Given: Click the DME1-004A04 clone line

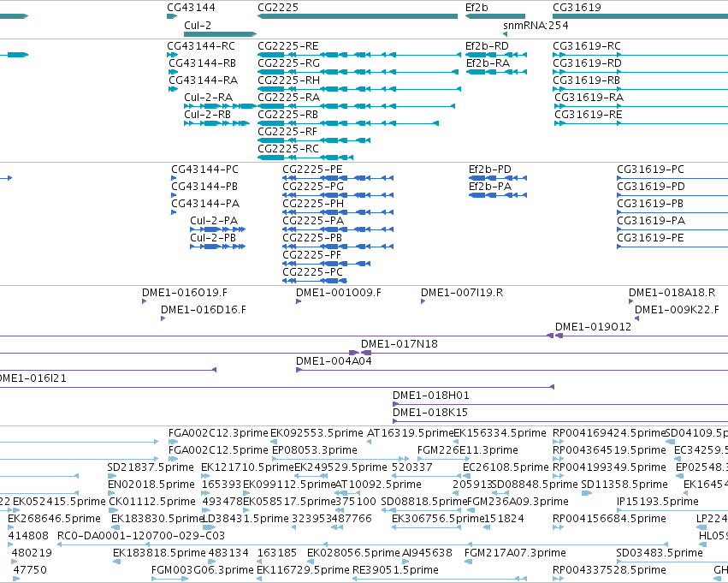Looking at the screenshot, I should tap(512, 370).
